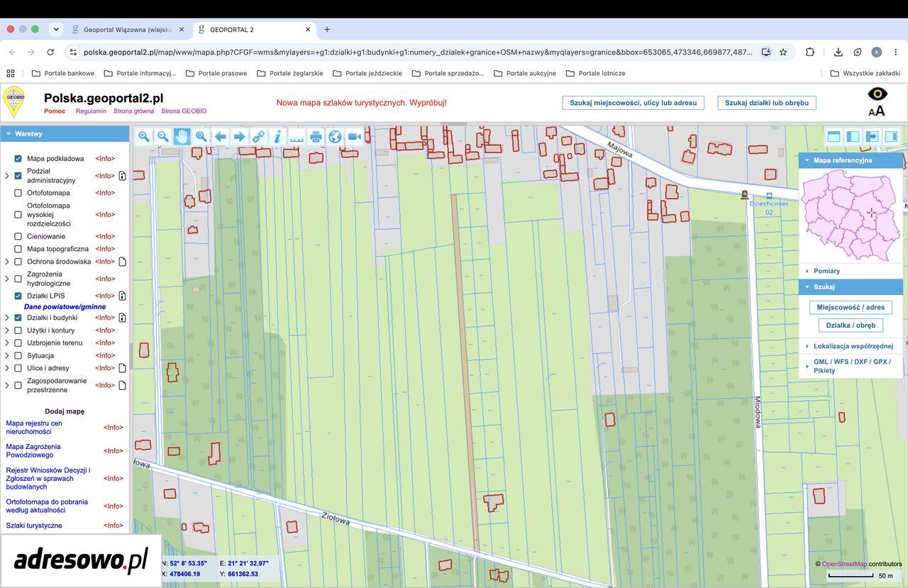Uncheck the Działki LPIS layer
Viewport: 908px width, 588px height.
click(x=18, y=296)
